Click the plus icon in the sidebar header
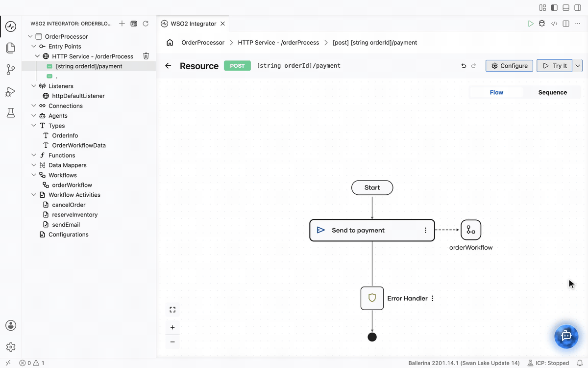 [122, 24]
